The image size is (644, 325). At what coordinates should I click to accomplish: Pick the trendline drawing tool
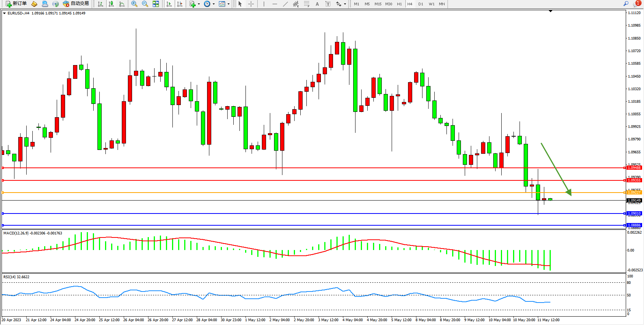285,4
